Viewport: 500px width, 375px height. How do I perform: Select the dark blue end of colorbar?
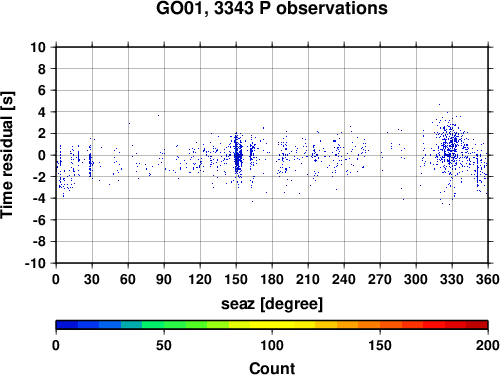click(x=67, y=325)
